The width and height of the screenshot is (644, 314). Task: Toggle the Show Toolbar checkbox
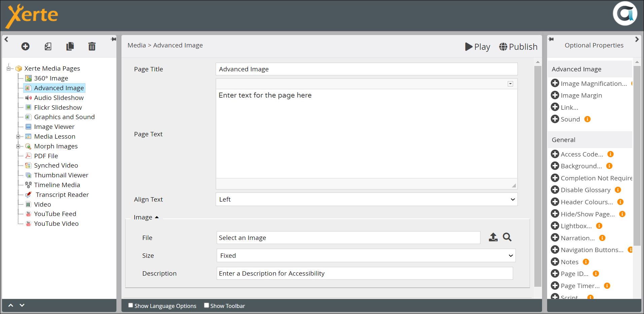[x=207, y=305]
